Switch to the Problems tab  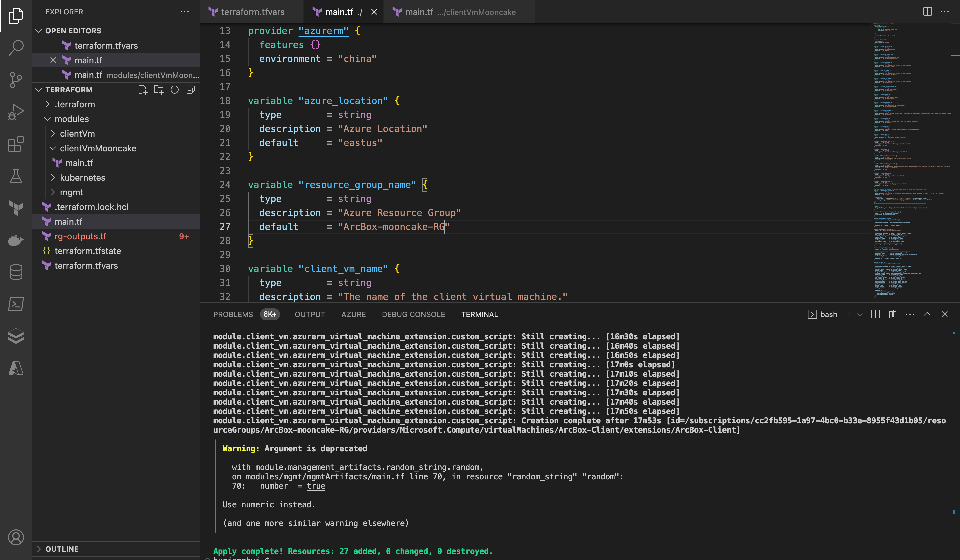[233, 314]
